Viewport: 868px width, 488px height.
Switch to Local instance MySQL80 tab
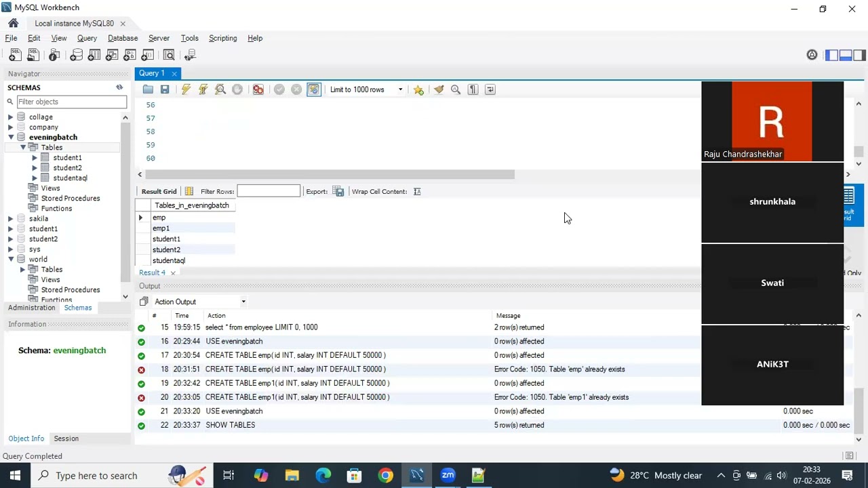74,23
